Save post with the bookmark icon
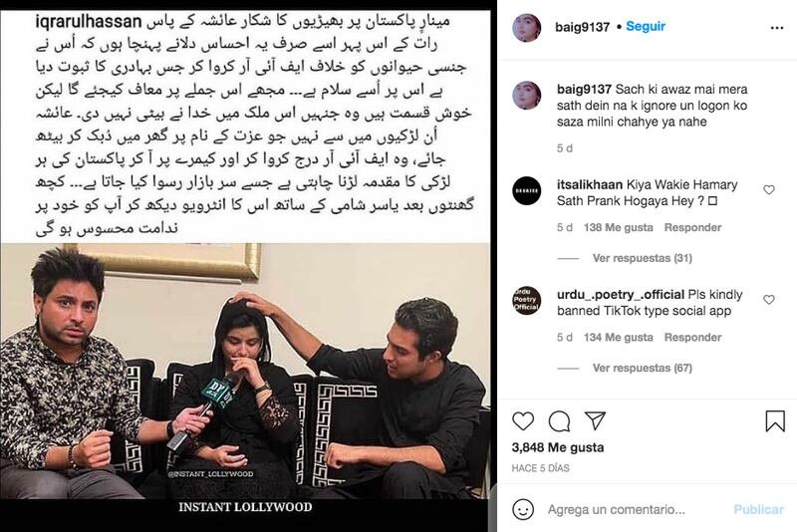The height and width of the screenshot is (532, 797). (775, 421)
